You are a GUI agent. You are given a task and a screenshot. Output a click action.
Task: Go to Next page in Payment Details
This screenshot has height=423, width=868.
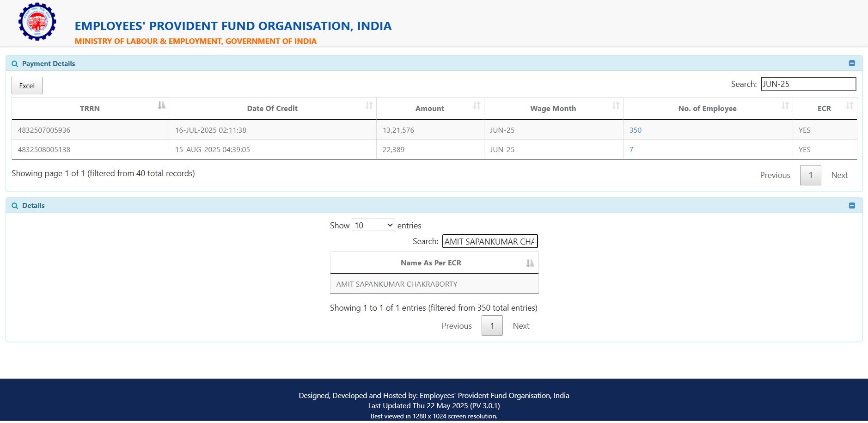[839, 175]
